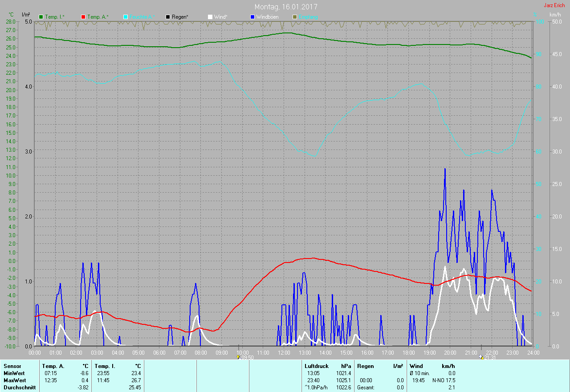Image resolution: width=570 pixels, height=392 pixels.
Task: Click the Montag, 16.01.2017 chart title
Action: (286, 7)
